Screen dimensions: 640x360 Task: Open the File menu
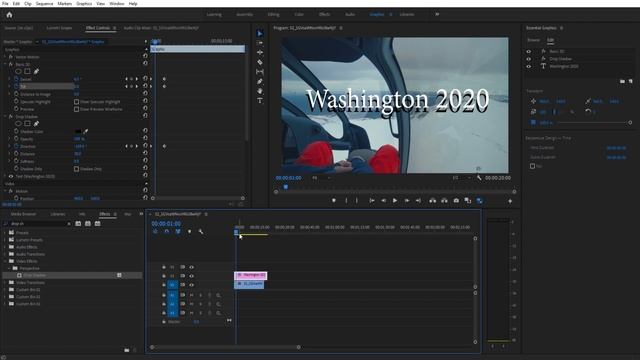pos(5,3)
